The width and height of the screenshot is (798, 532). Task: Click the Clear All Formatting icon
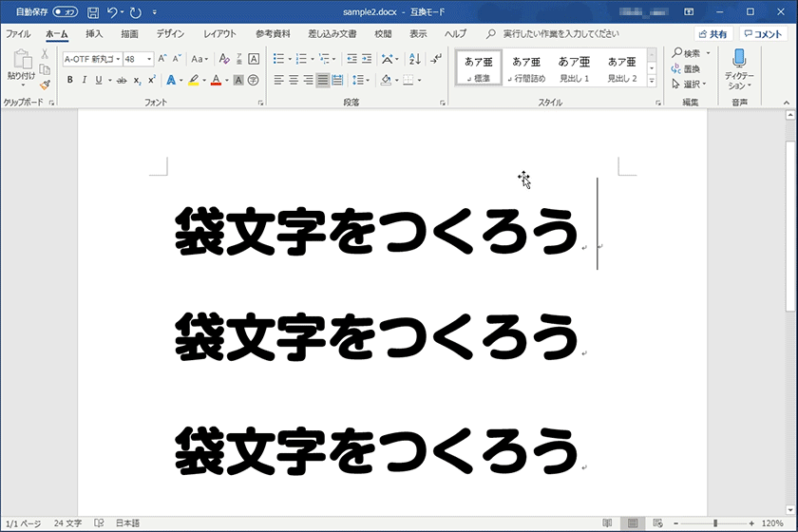tap(224, 59)
